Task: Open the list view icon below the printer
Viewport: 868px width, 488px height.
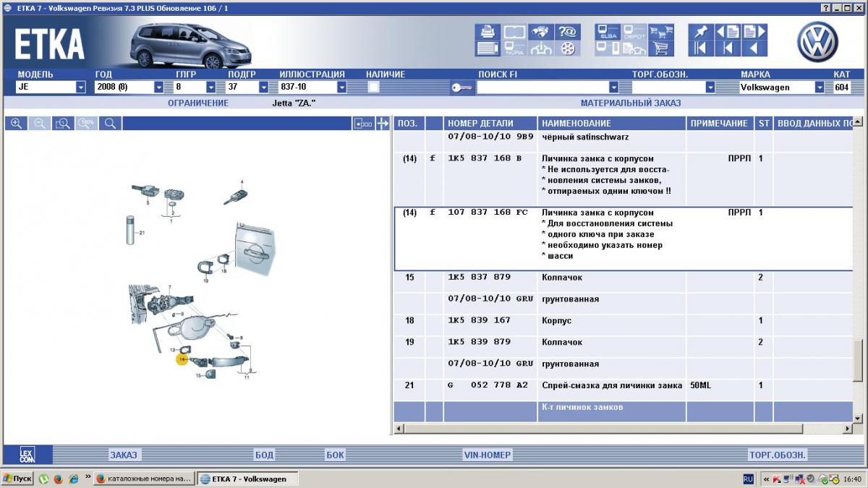Action: point(488,48)
